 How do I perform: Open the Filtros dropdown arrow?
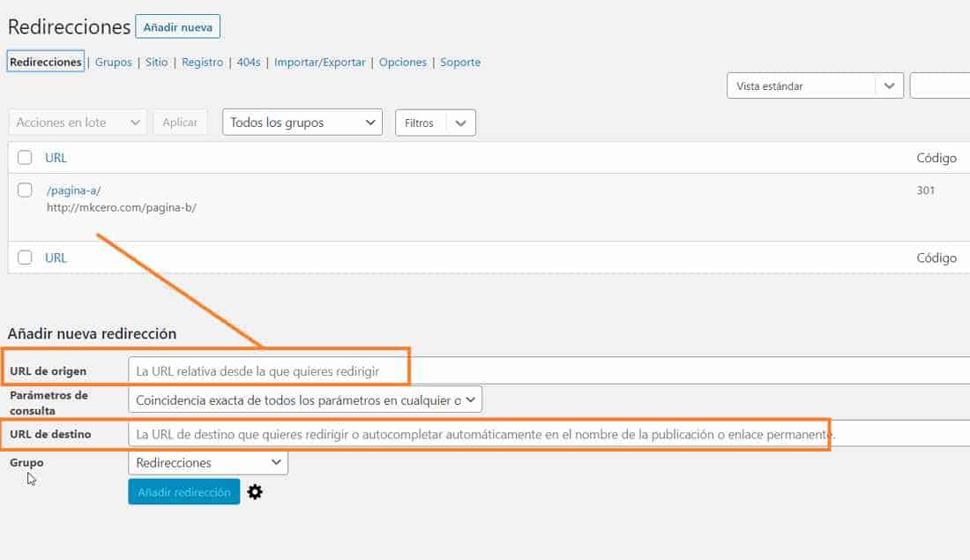pos(461,123)
